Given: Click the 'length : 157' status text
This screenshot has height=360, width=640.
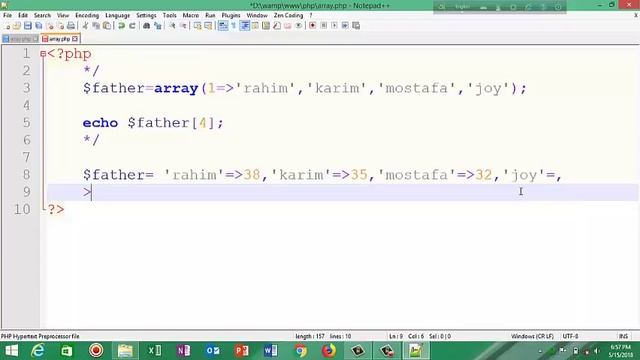Looking at the screenshot, I should pos(310,336).
